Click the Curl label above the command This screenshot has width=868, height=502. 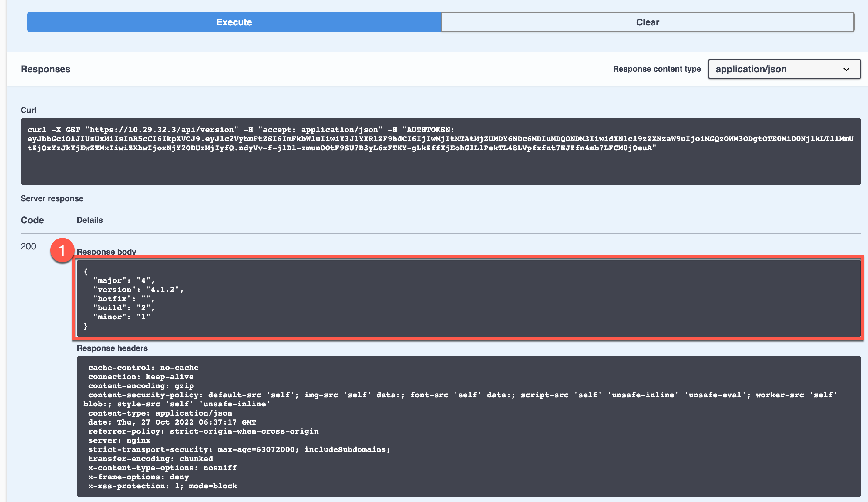pos(29,110)
